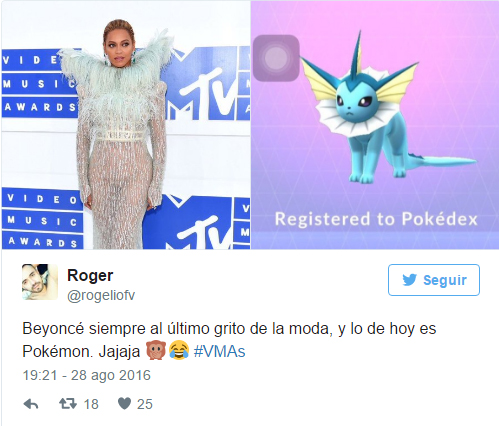This screenshot has width=499, height=426.
Task: Click the @rogeliofv handle
Action: click(x=101, y=295)
